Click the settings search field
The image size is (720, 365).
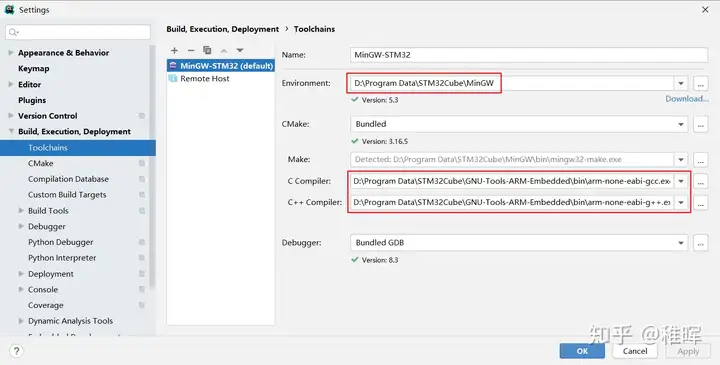pyautogui.click(x=78, y=32)
